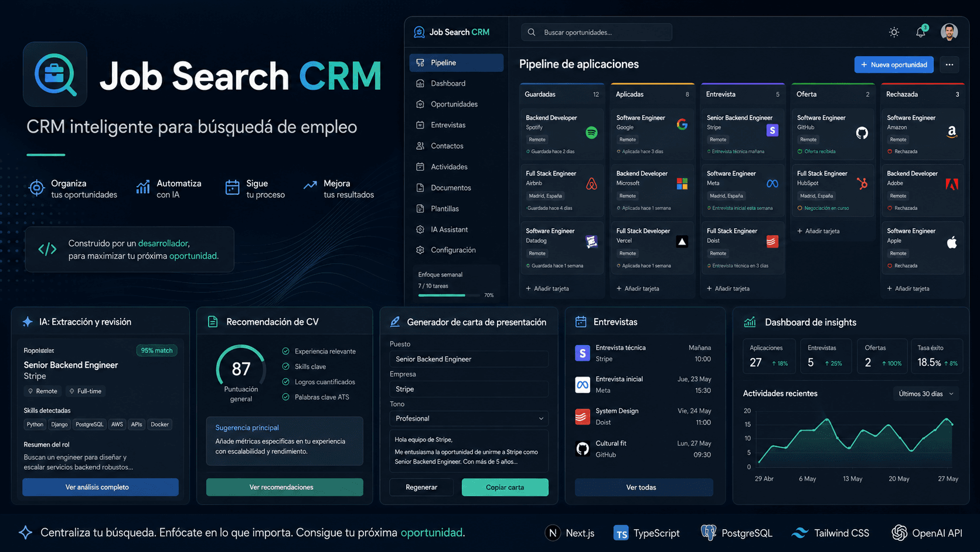Click the HubSpot logo on Full Stack Engineer card
Screen dimensions: 980x552
862,184
